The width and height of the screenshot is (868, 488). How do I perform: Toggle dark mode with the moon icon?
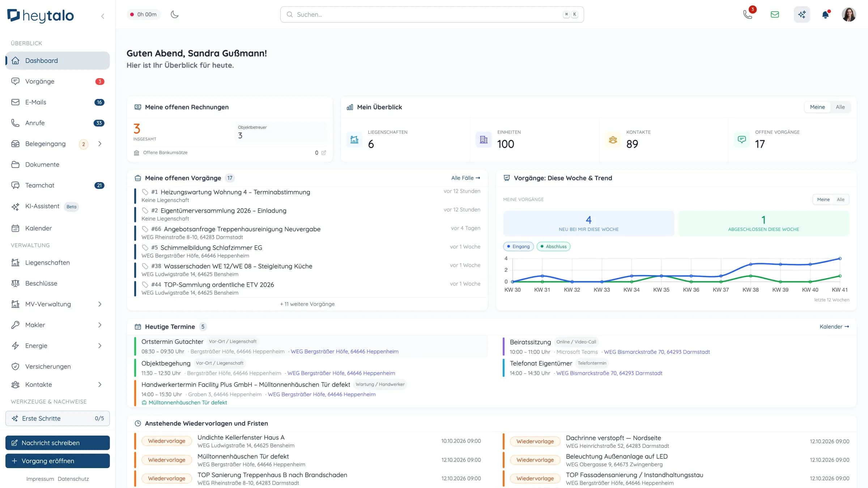coord(175,14)
